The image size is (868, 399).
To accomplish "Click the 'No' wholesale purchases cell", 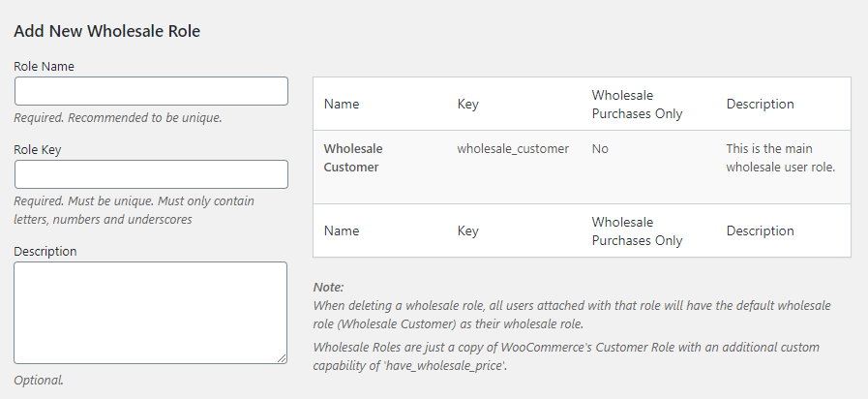I will click(601, 149).
